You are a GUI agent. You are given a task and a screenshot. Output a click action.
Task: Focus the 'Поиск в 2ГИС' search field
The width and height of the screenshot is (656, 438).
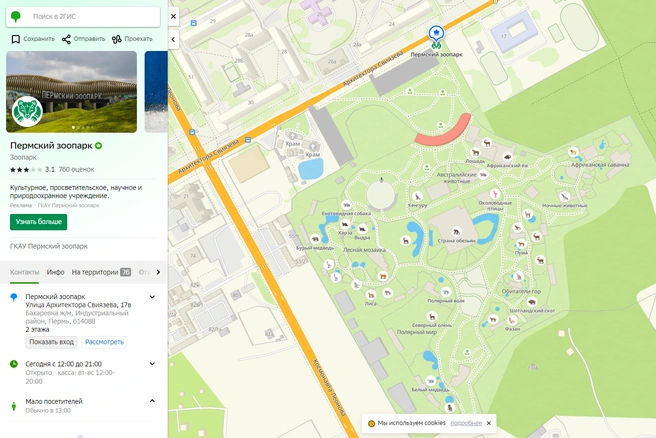pyautogui.click(x=83, y=17)
